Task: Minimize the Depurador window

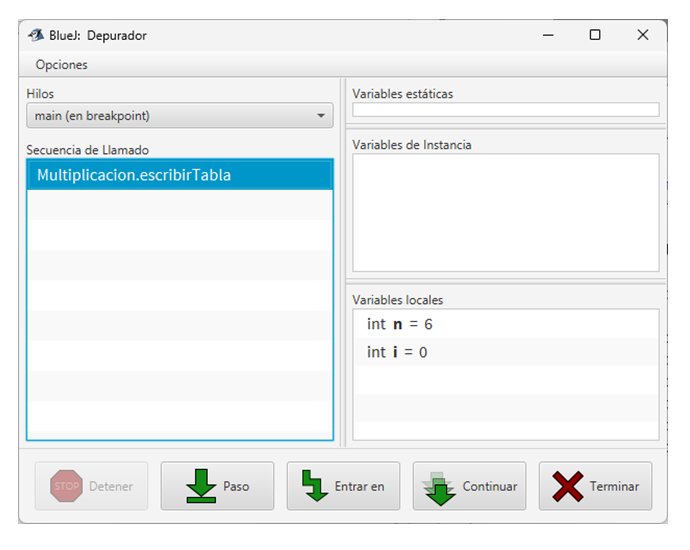Action: (x=548, y=35)
